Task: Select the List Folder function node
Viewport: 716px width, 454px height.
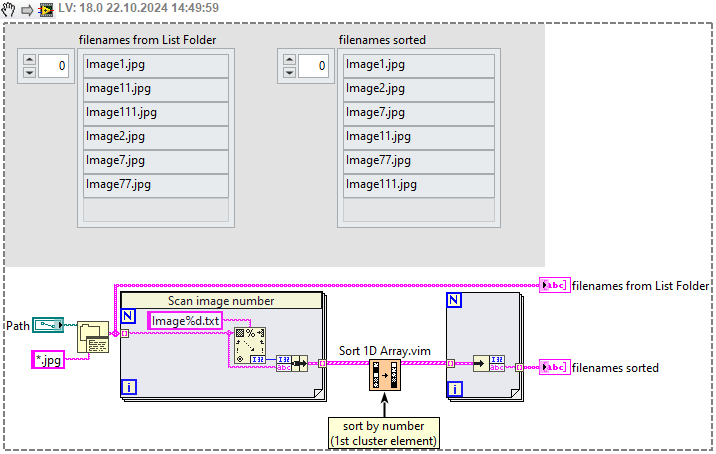Action: (x=93, y=337)
